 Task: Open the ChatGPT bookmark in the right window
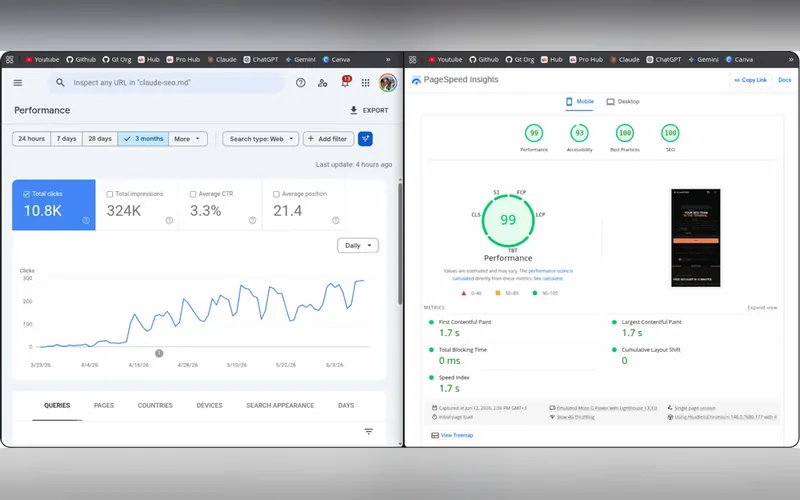point(664,60)
